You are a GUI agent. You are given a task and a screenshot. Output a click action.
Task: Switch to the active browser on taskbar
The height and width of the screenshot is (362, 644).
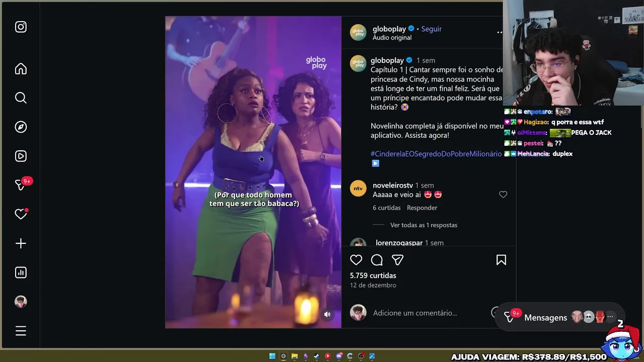[283, 356]
